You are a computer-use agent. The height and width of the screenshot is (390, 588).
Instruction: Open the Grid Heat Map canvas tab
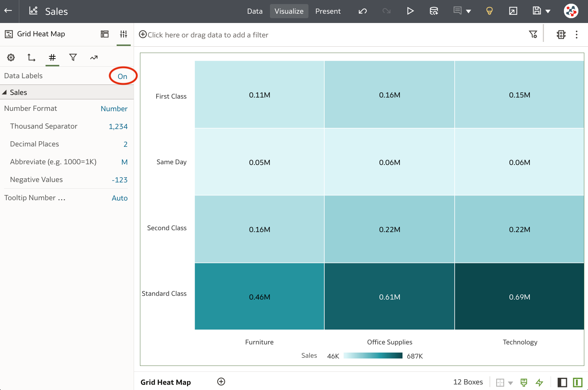(166, 382)
